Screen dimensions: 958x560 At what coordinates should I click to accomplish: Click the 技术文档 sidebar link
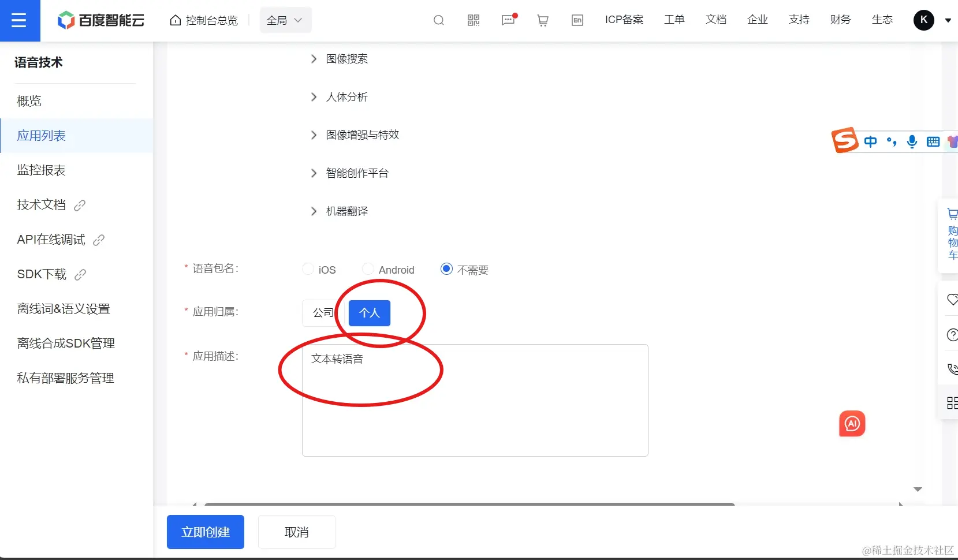(x=42, y=205)
